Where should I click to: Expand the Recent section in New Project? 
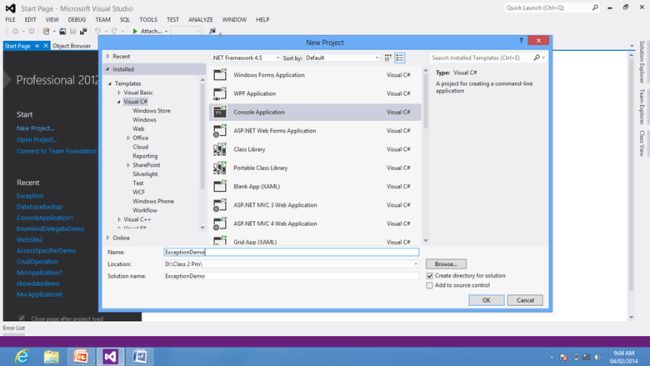[108, 56]
